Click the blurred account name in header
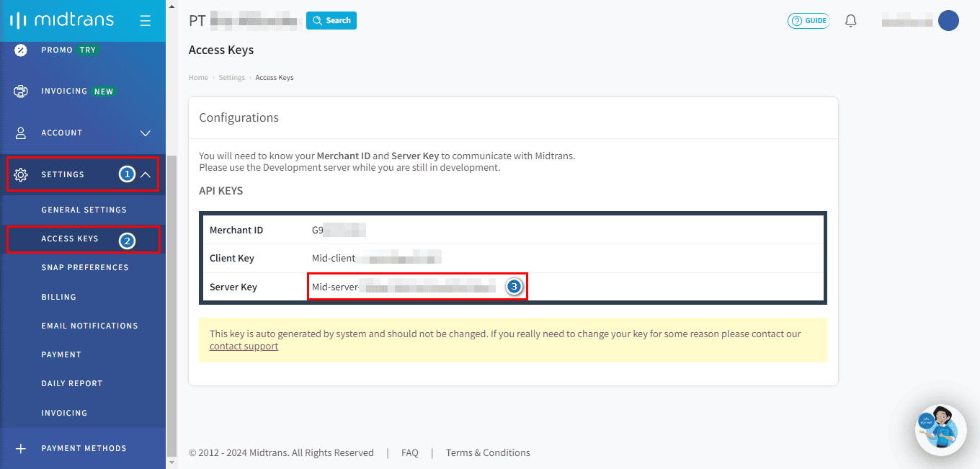This screenshot has height=469, width=980. tap(907, 22)
